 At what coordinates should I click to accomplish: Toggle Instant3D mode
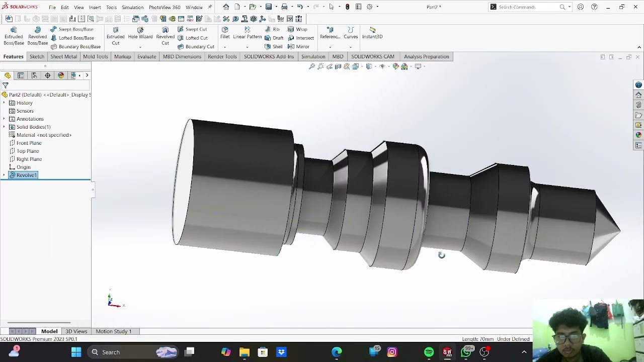click(372, 33)
